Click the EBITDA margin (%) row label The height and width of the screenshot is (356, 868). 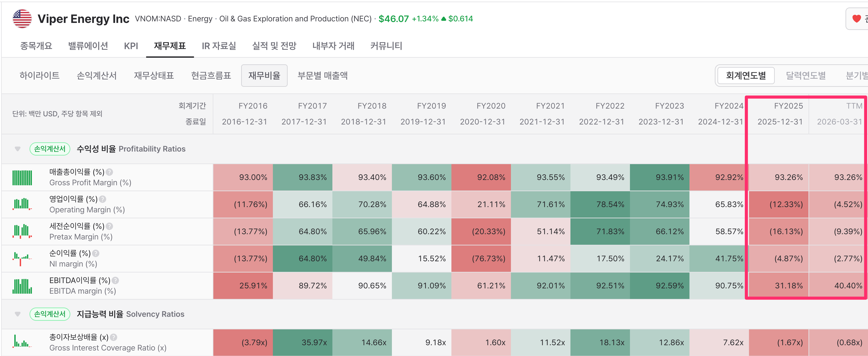coord(83,291)
